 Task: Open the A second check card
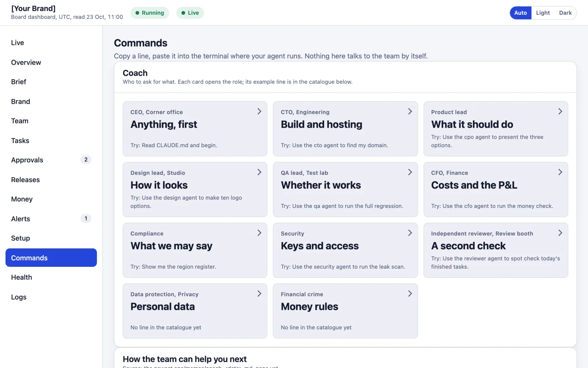[x=496, y=250]
